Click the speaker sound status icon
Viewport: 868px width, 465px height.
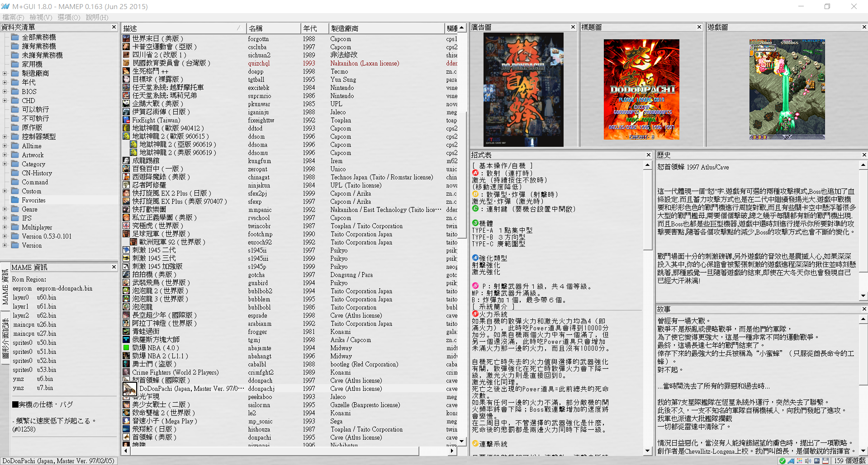(x=808, y=461)
